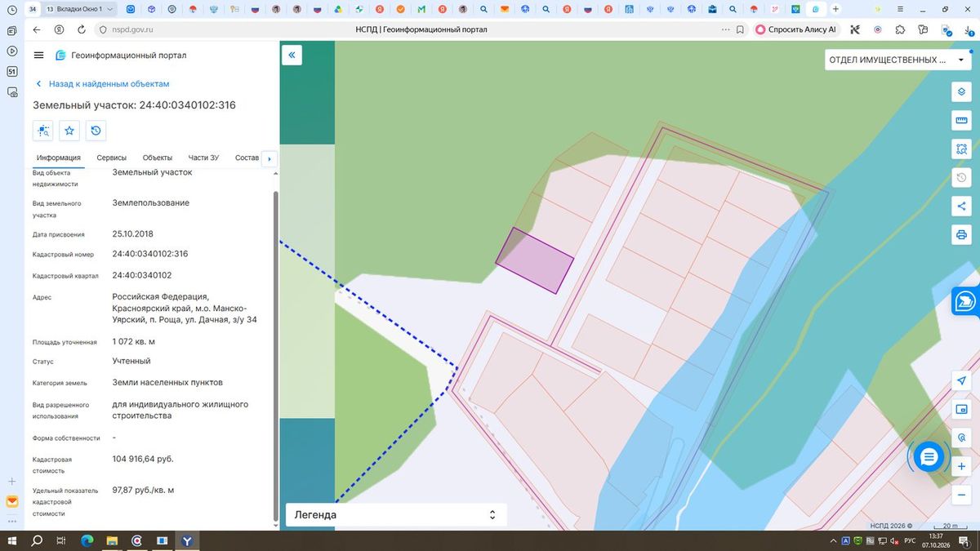Viewport: 980px width, 551px height.
Task: Click the cadastral value 104 916,64 руб.
Action: point(143,459)
